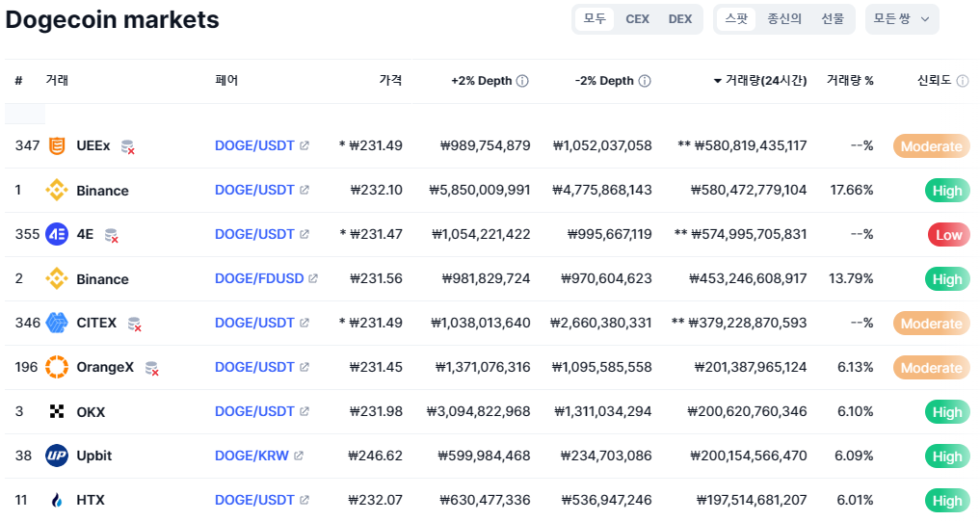Open external link icon in Binance DOGE/USDT row
Screen dimensions: 980x521
(305, 190)
